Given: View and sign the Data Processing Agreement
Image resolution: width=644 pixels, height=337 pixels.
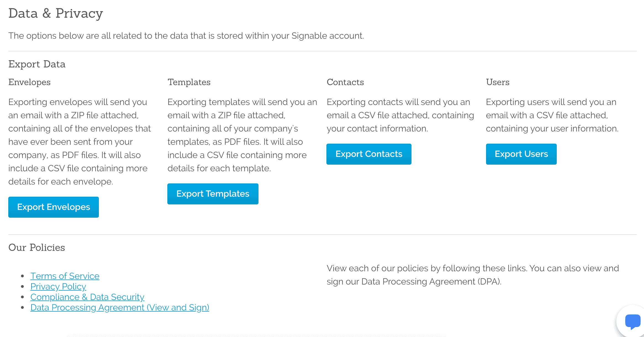Looking at the screenshot, I should coord(120,307).
